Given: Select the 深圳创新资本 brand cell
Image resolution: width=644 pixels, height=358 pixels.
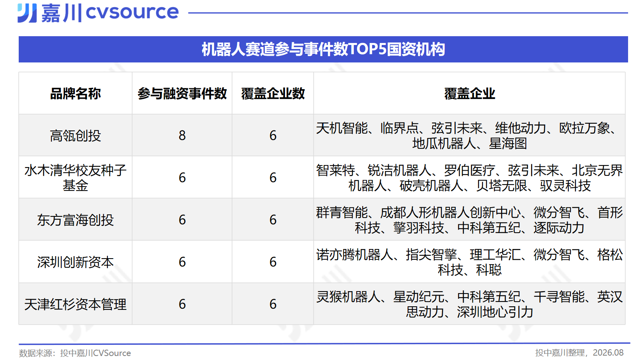Looking at the screenshot, I should pyautogui.click(x=75, y=262).
